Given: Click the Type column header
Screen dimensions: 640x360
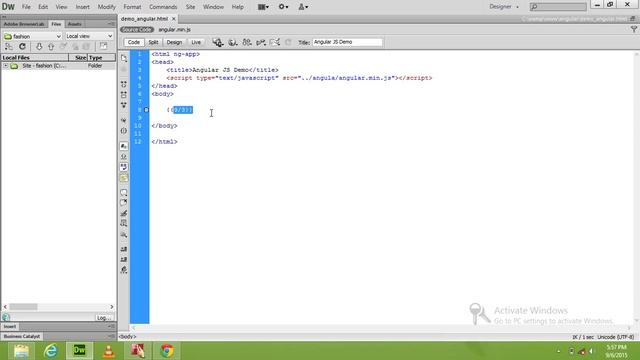Looking at the screenshot, I should 102,58.
